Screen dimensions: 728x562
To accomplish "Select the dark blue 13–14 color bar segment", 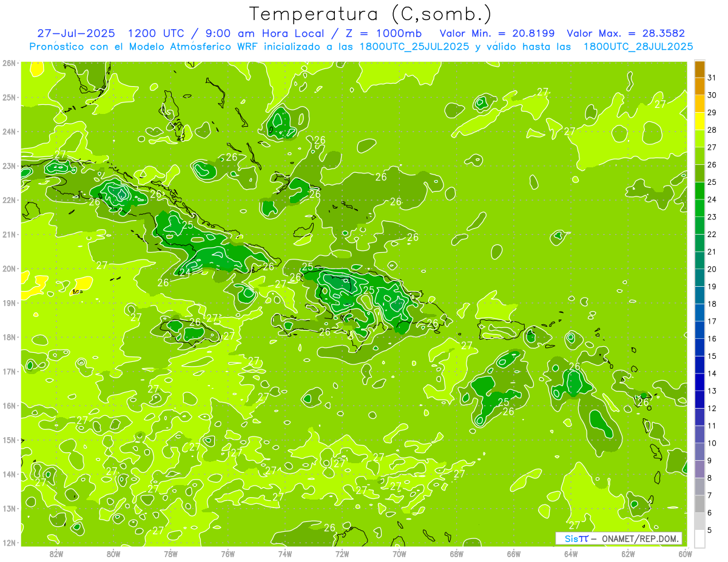I will (x=699, y=383).
